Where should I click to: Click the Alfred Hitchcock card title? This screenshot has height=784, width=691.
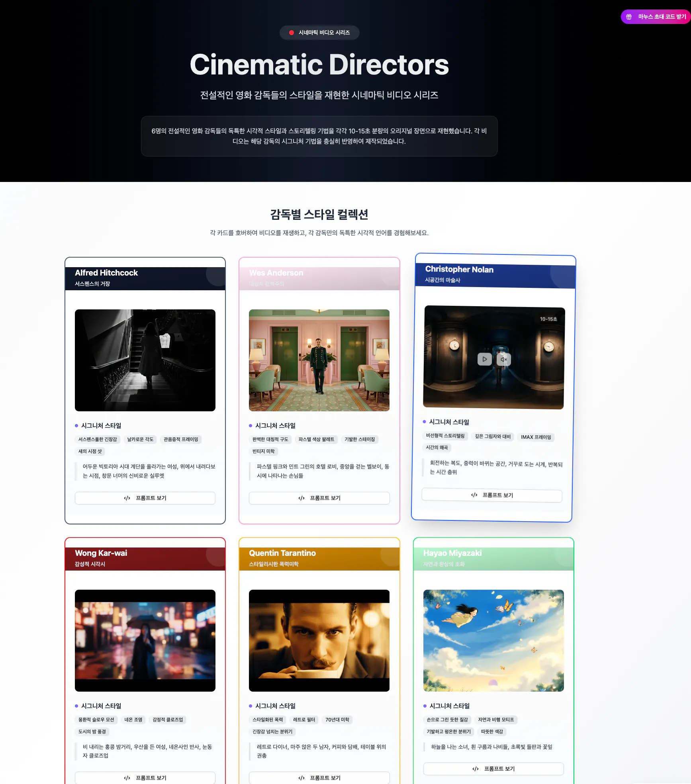coord(106,273)
